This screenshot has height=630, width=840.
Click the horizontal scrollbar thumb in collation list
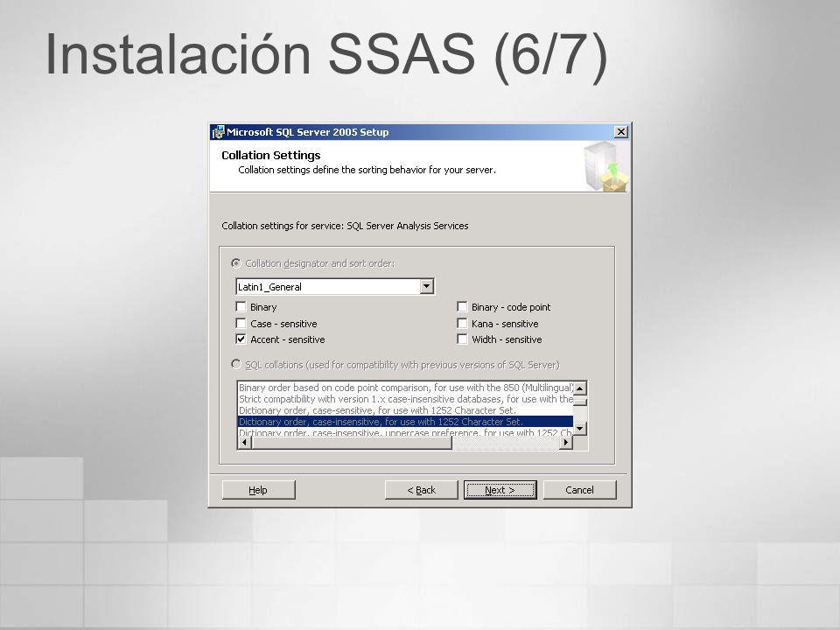click(x=352, y=443)
